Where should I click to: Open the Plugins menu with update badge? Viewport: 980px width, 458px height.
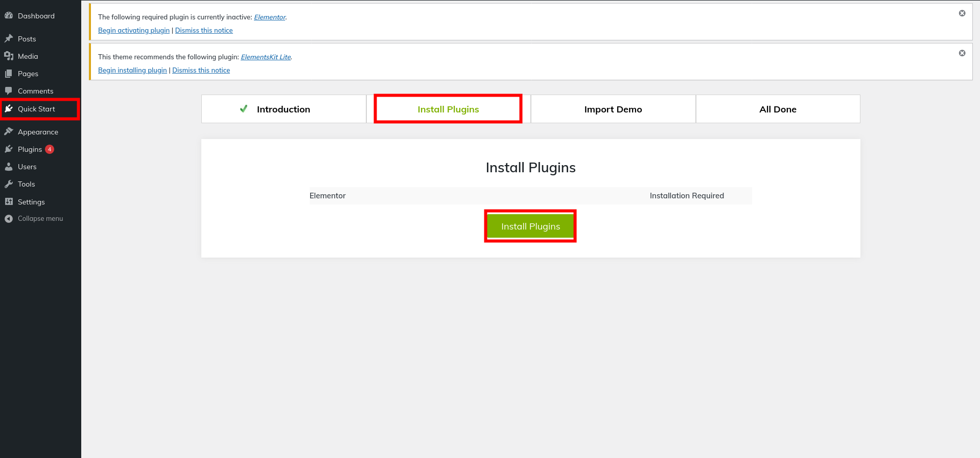[x=30, y=149]
